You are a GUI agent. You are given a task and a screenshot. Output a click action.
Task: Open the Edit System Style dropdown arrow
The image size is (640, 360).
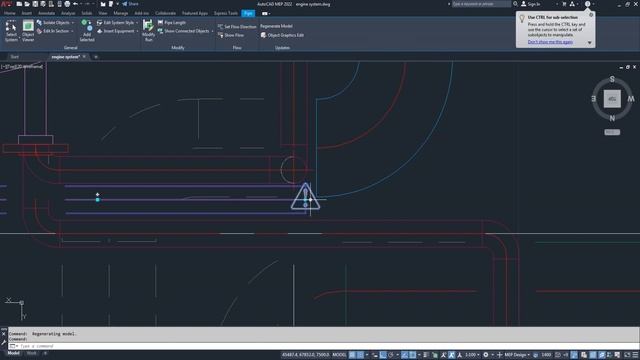[x=137, y=23]
